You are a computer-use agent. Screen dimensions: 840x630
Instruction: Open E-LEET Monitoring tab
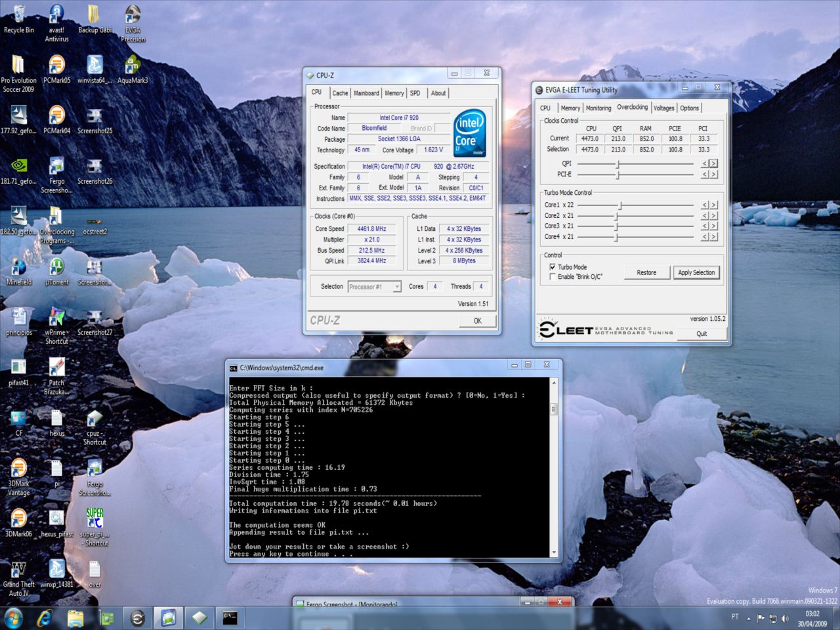tap(598, 108)
